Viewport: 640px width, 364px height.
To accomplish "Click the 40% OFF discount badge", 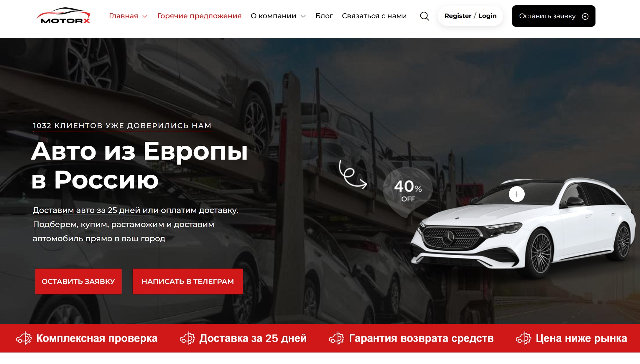I will [408, 191].
